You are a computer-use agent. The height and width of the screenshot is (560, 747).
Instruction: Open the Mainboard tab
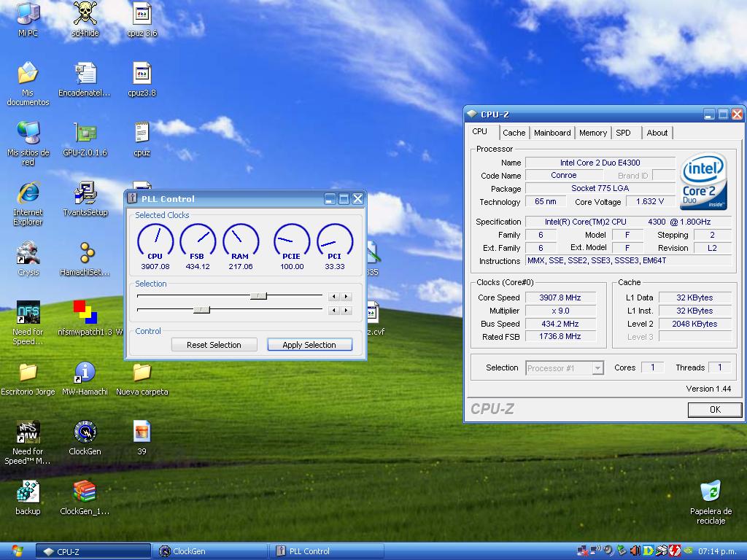[x=552, y=133]
